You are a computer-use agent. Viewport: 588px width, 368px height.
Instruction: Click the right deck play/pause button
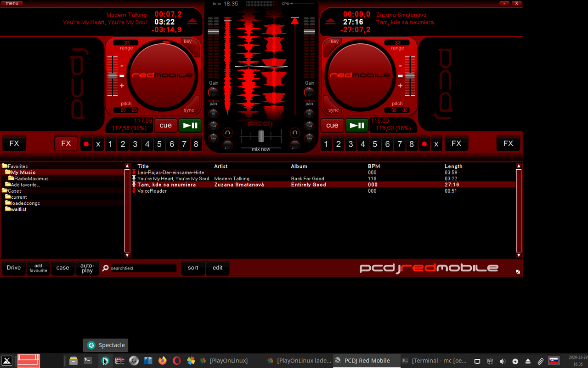point(357,125)
